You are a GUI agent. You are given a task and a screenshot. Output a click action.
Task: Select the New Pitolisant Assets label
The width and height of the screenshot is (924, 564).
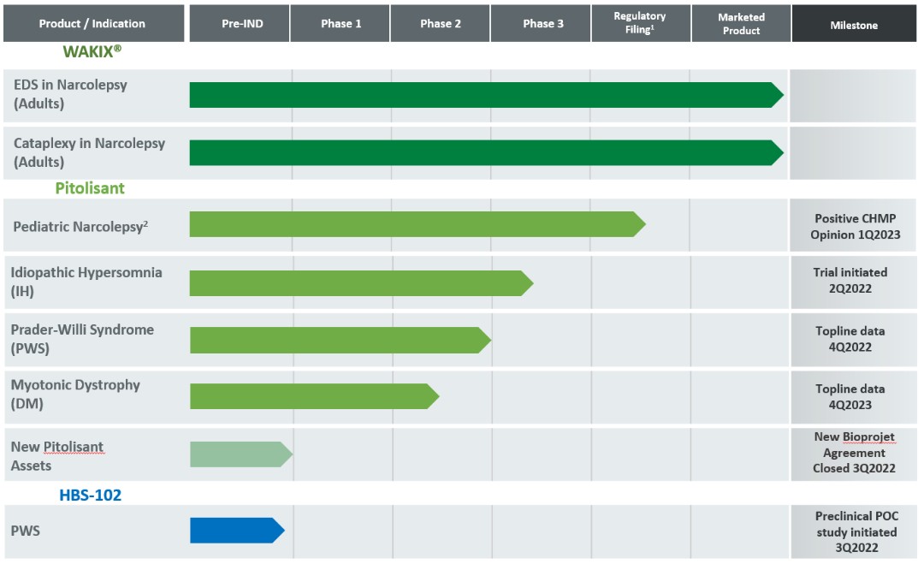[57, 455]
